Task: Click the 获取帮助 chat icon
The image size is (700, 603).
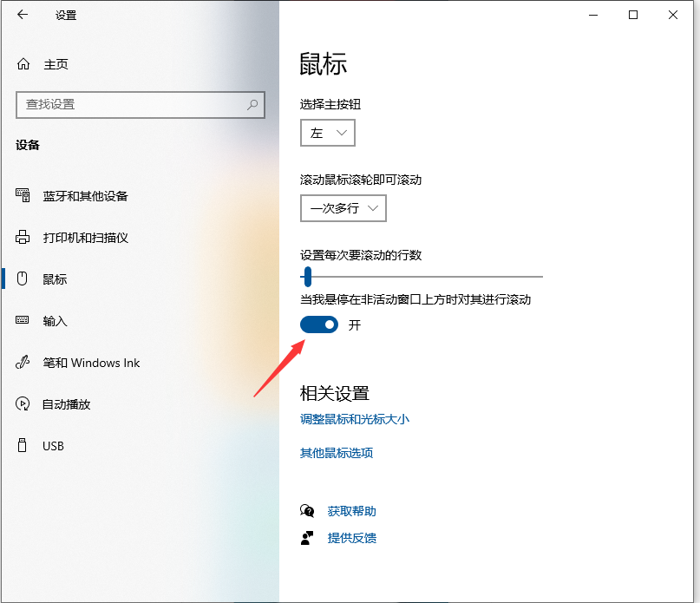Action: point(307,511)
